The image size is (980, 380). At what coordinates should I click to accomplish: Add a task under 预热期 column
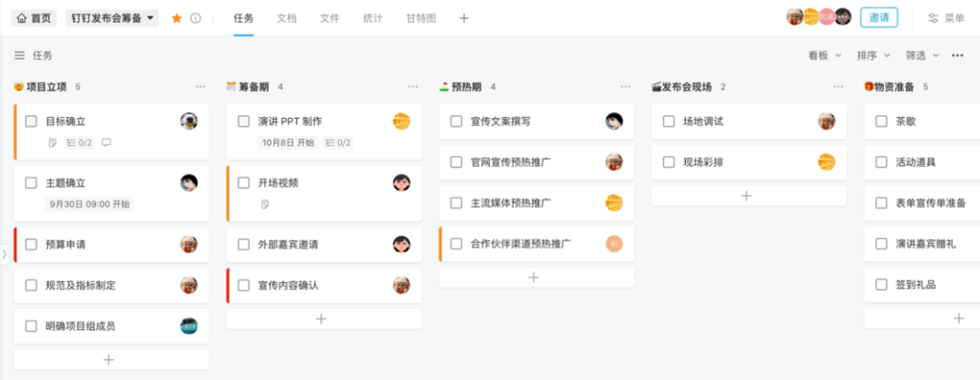coord(536,278)
